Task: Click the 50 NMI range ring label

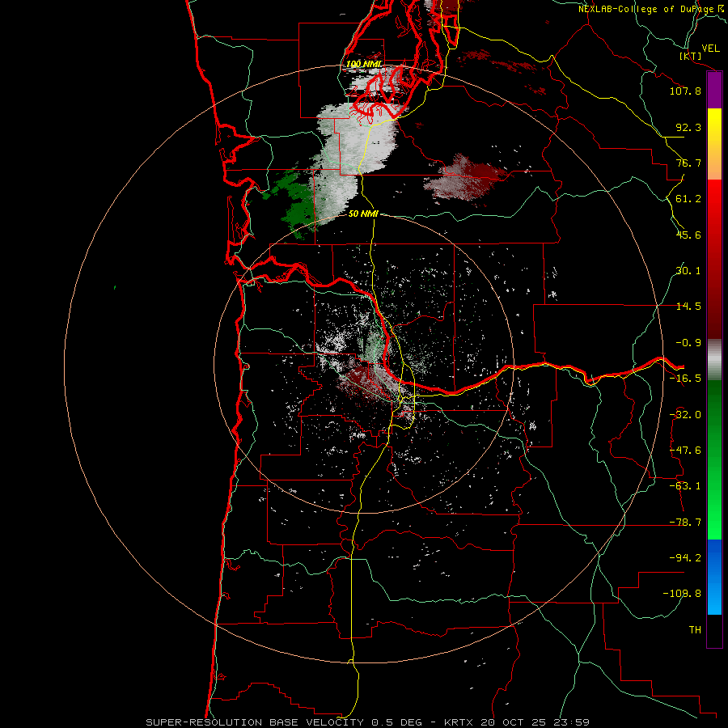Action: (x=363, y=214)
